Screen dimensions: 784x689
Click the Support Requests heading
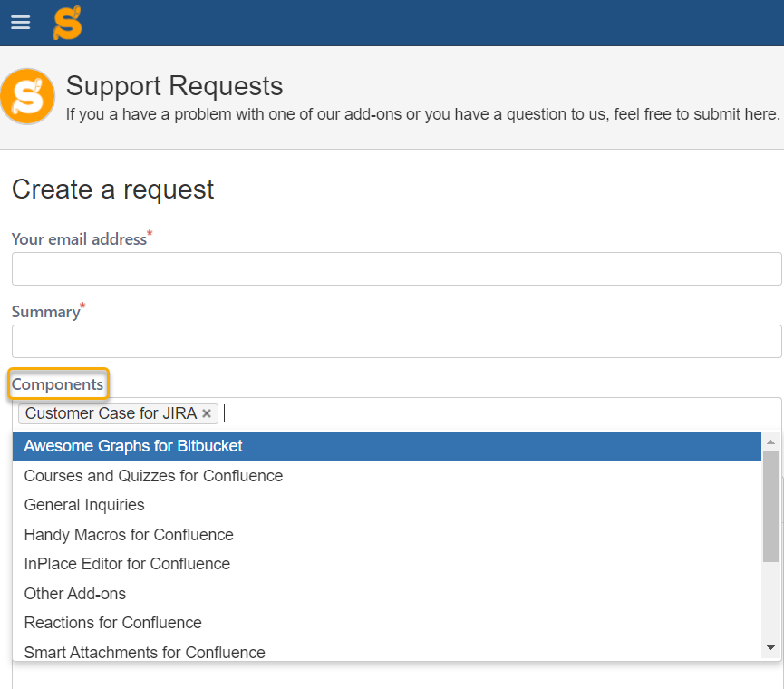[175, 86]
